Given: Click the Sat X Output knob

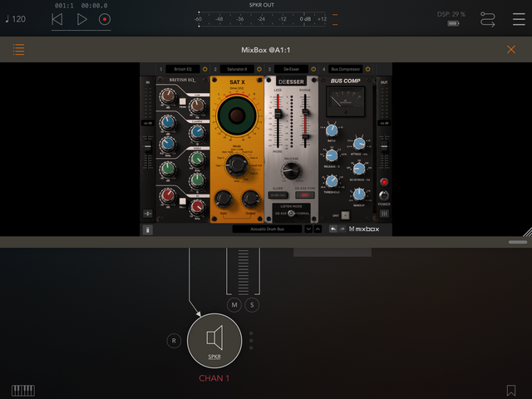Looking at the screenshot, I should point(250,199).
